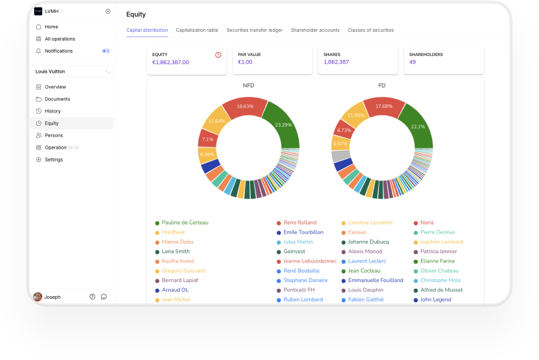Collapse the sidebar using top icon
This screenshot has width=539, height=360.
point(108,11)
